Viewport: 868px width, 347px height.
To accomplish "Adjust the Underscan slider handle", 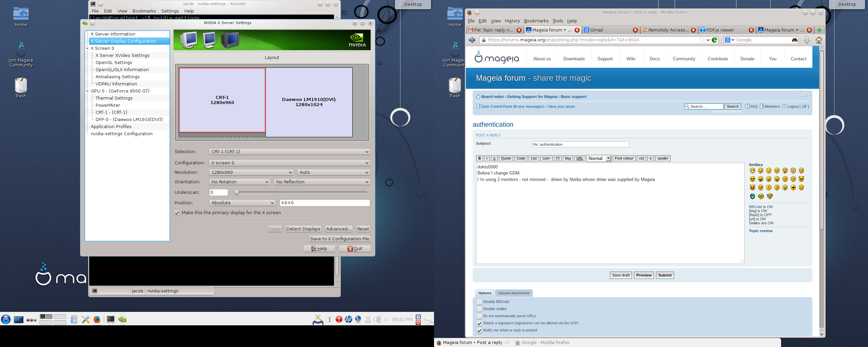I will [x=236, y=192].
